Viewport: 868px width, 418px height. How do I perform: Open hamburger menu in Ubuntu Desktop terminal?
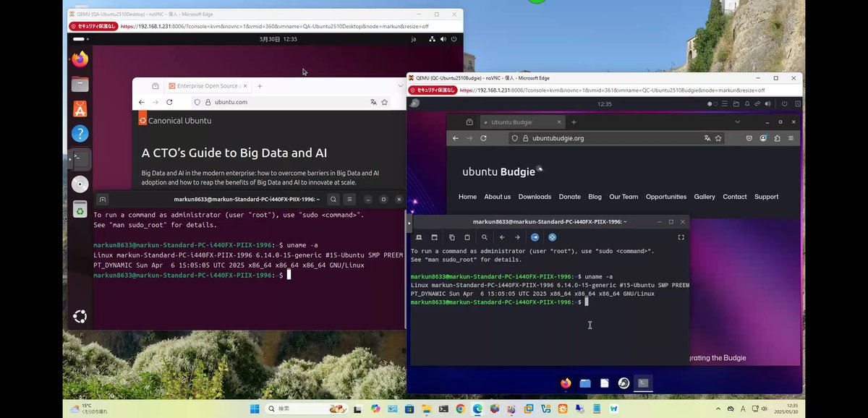[350, 199]
